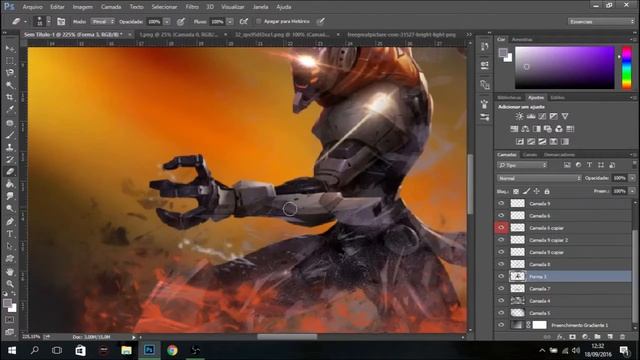Open File Explorer from the taskbar

tap(126, 350)
